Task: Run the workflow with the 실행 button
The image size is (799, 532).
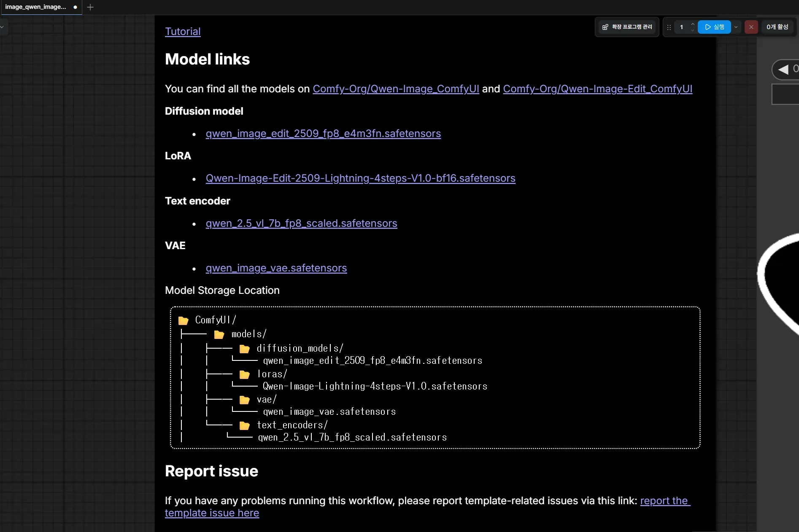Action: 714,27
